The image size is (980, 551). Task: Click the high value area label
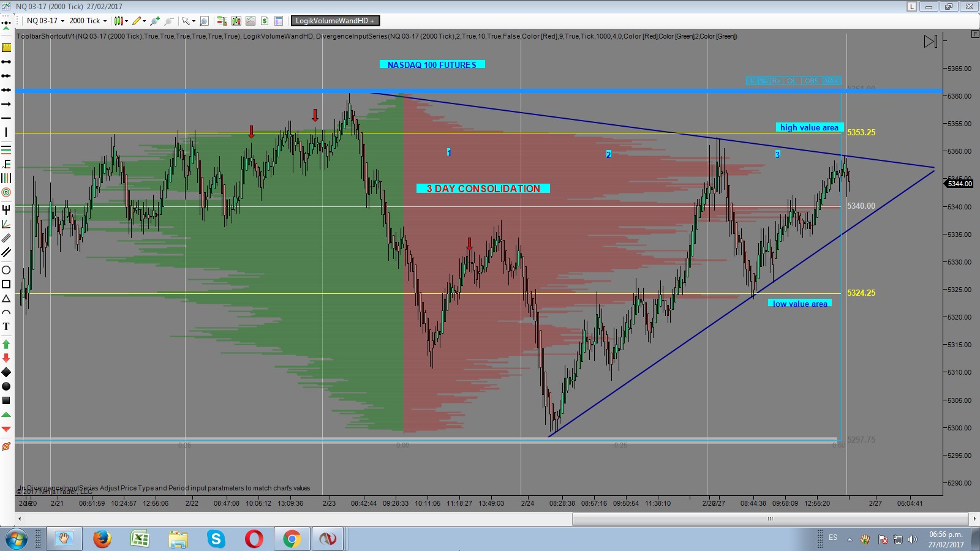[809, 127]
